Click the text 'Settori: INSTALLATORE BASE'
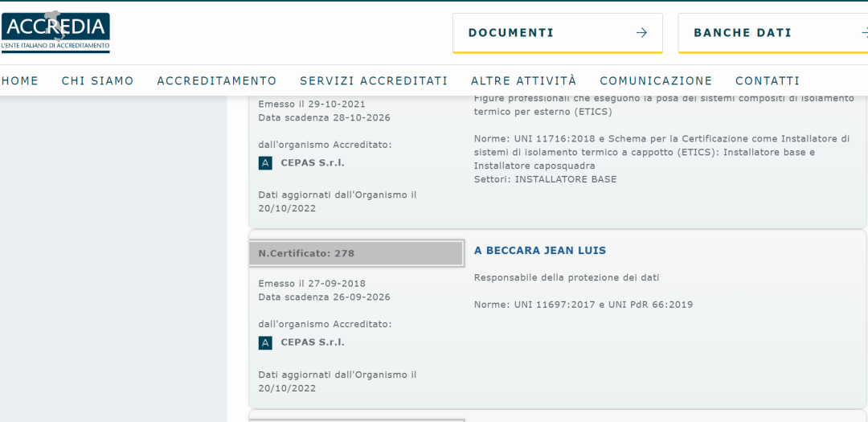 [x=545, y=179]
